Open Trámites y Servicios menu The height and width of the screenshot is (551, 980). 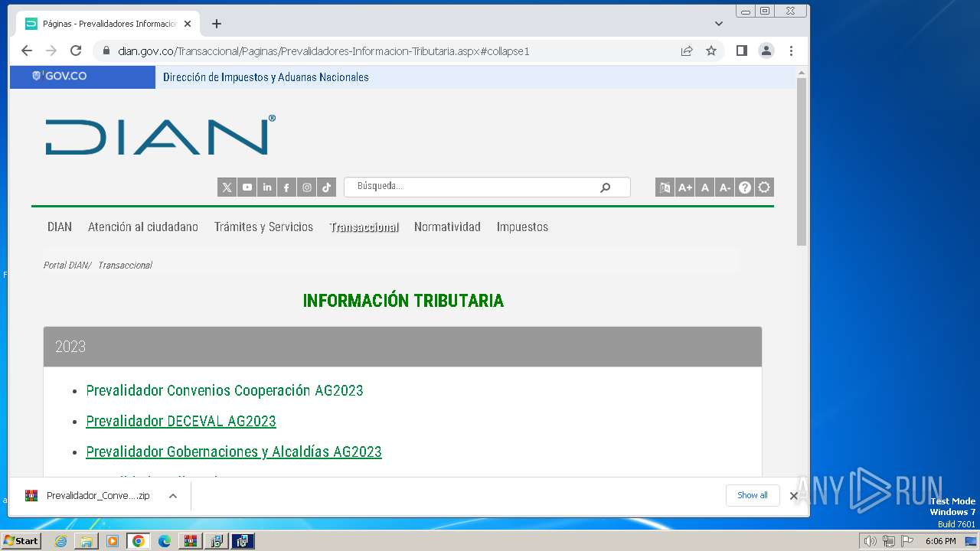click(x=263, y=227)
